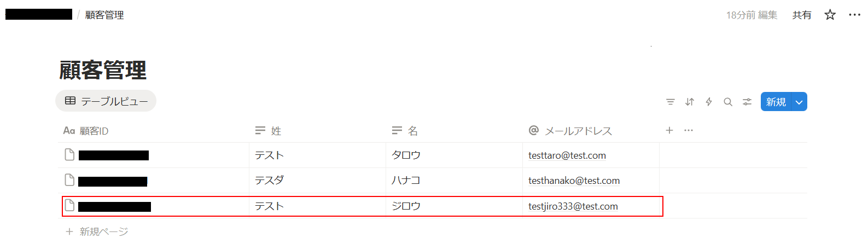868x249 pixels.
Task: Click the ハナコ name cell
Action: coord(406,181)
